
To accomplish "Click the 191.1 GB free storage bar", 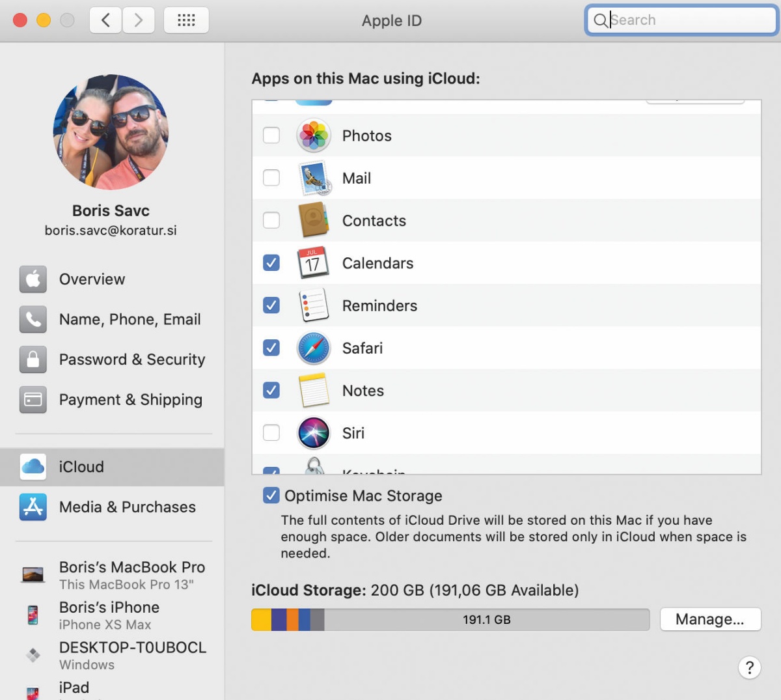I will [487, 619].
